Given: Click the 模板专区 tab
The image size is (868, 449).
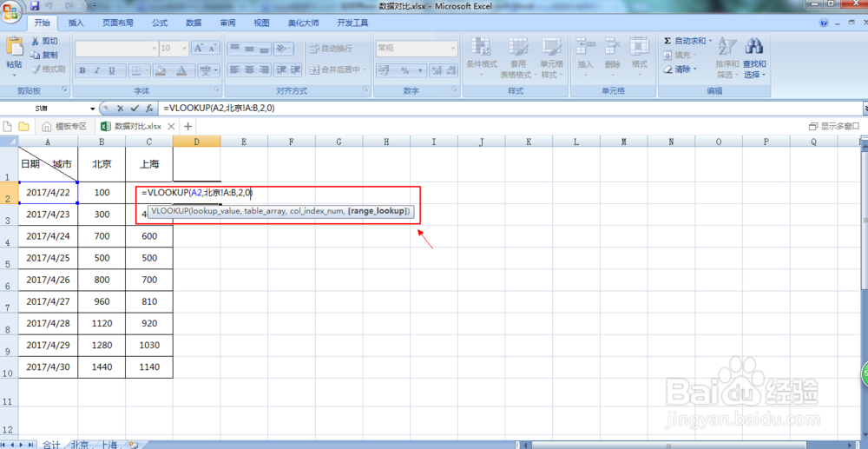Looking at the screenshot, I should 65,126.
